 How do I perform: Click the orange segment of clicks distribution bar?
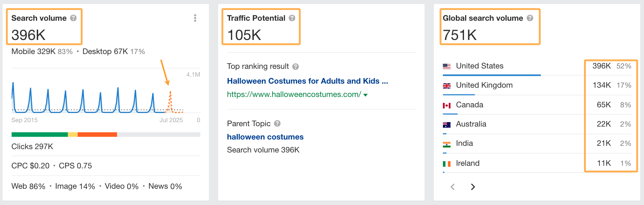(97, 135)
